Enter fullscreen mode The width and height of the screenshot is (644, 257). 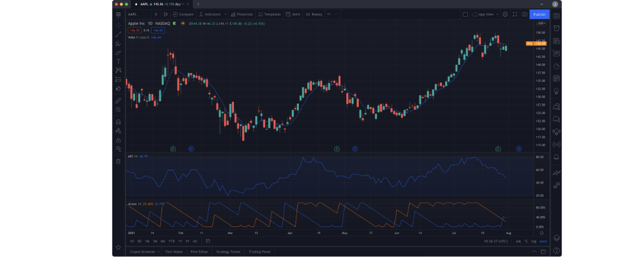click(515, 14)
